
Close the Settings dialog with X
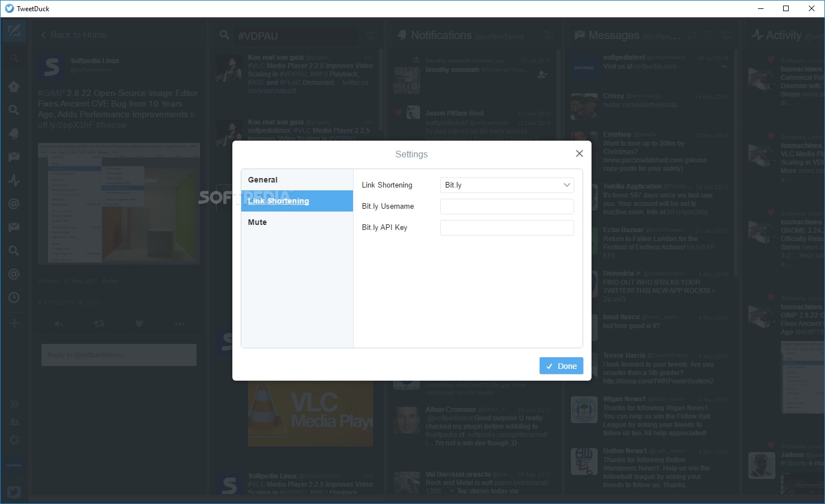click(579, 153)
